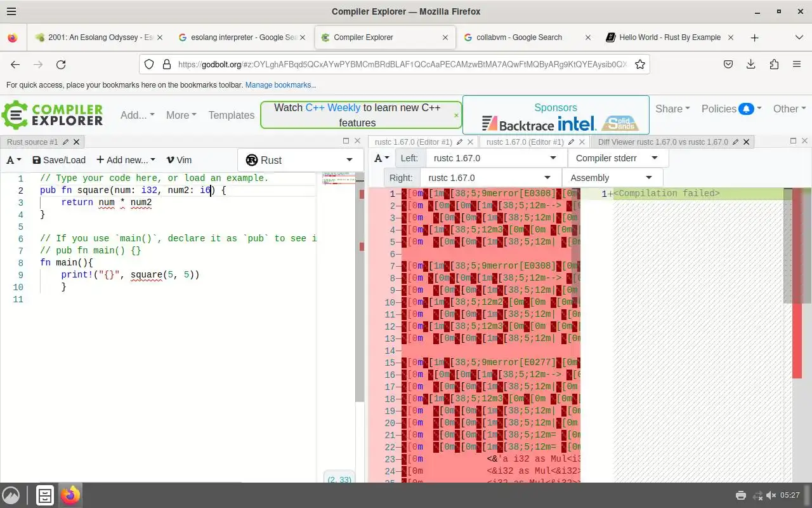Screen dimensions: 812x508
Task: Open the Other dropdown menu
Action: tap(789, 109)
